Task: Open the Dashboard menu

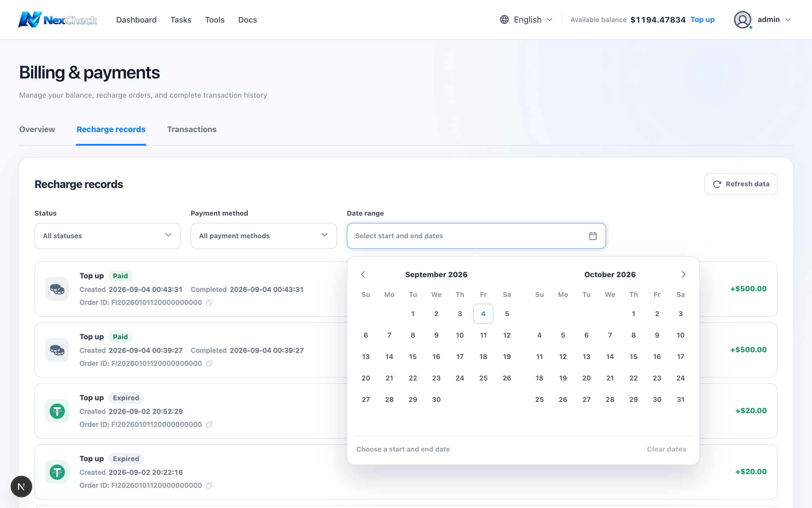Action: tap(136, 20)
